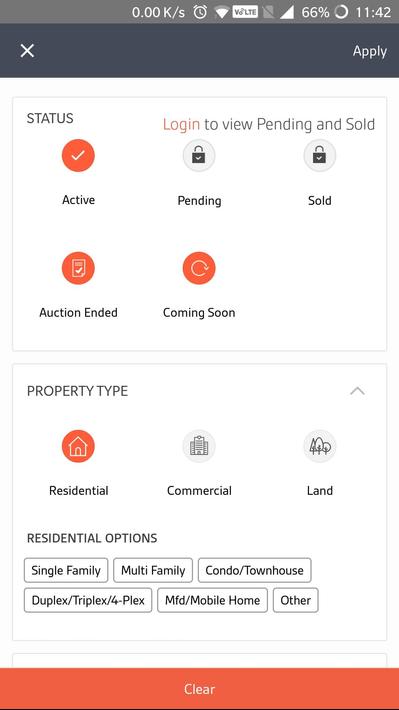Open the Login link

coord(181,124)
